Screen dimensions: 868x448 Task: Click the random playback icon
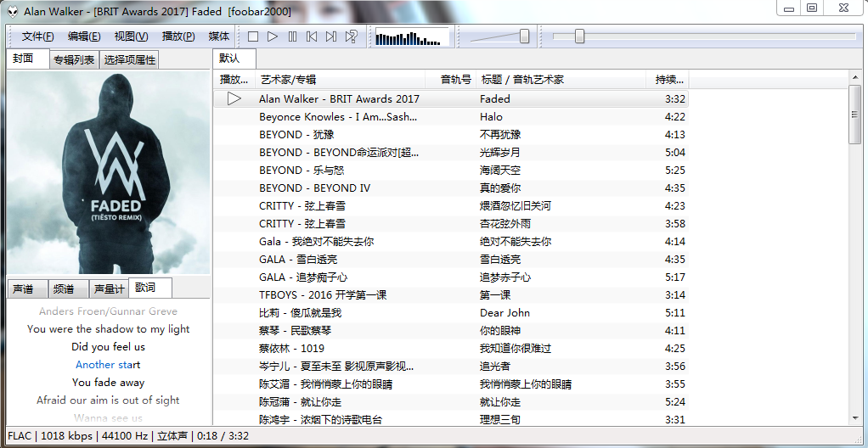pyautogui.click(x=351, y=36)
